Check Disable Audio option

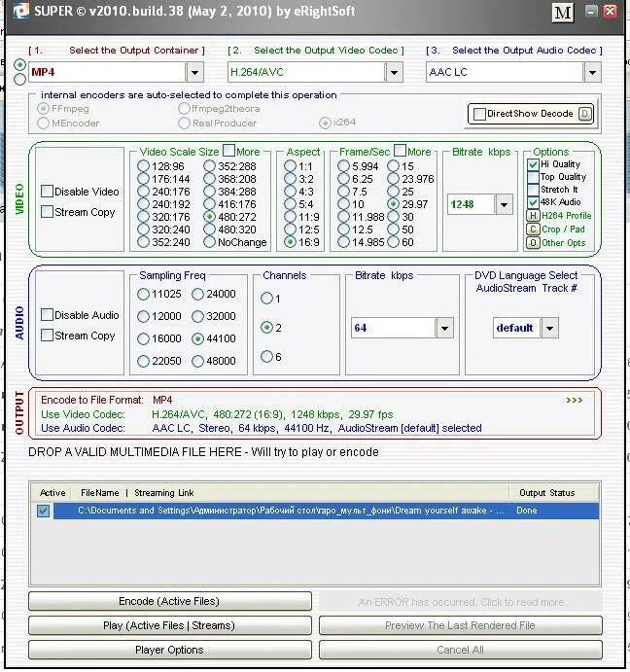(x=47, y=314)
